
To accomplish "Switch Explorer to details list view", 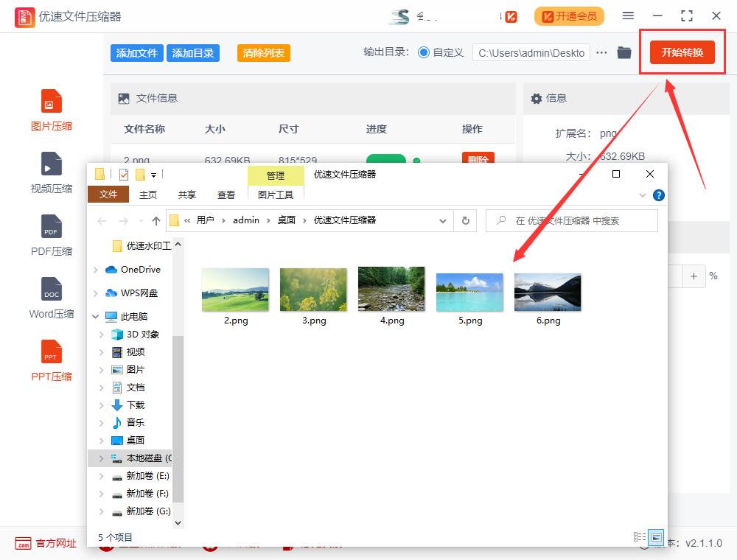I will pos(638,536).
